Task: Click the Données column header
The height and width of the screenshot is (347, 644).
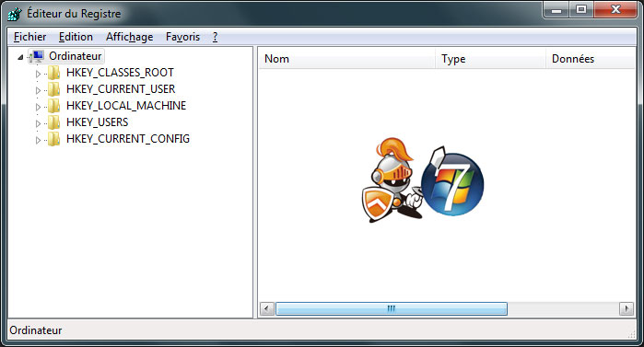Action: pos(591,59)
